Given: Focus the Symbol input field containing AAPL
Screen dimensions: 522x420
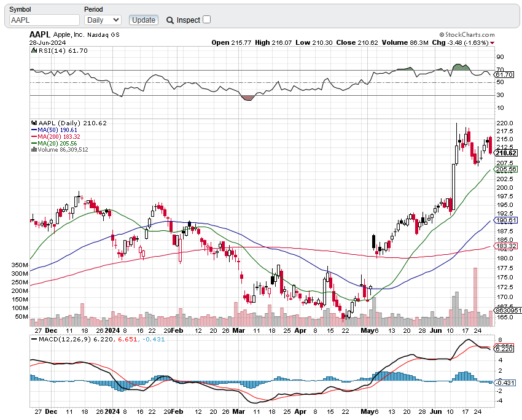Looking at the screenshot, I should pyautogui.click(x=44, y=20).
